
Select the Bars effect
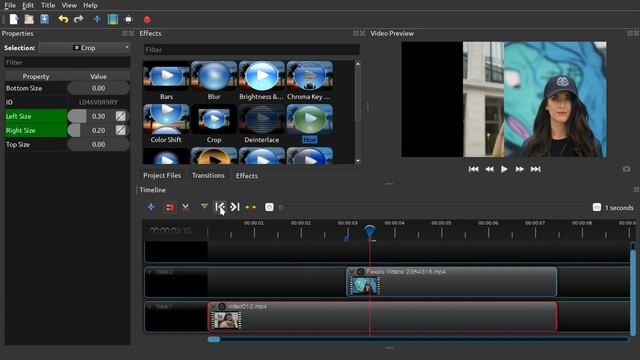pyautogui.click(x=166, y=80)
